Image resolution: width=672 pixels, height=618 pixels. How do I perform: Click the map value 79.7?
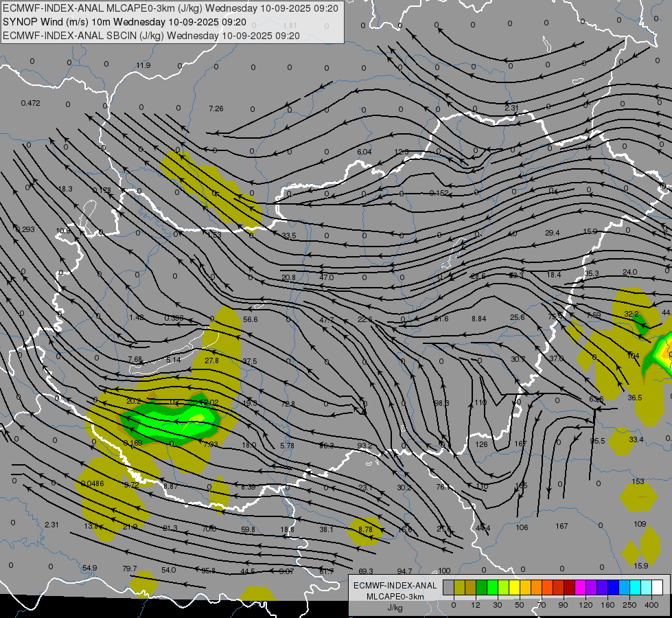[130, 569]
